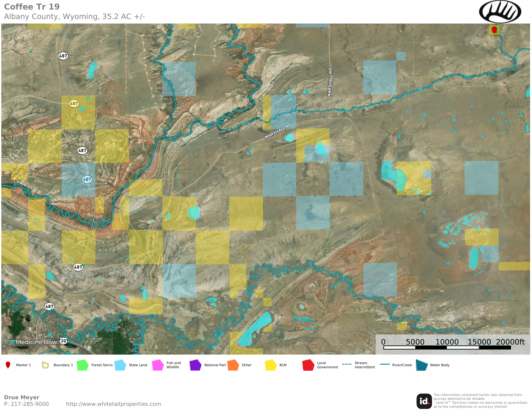Click the vertical Marshall Rd label
Viewport: 532px width, 411px height.
pyautogui.click(x=330, y=82)
